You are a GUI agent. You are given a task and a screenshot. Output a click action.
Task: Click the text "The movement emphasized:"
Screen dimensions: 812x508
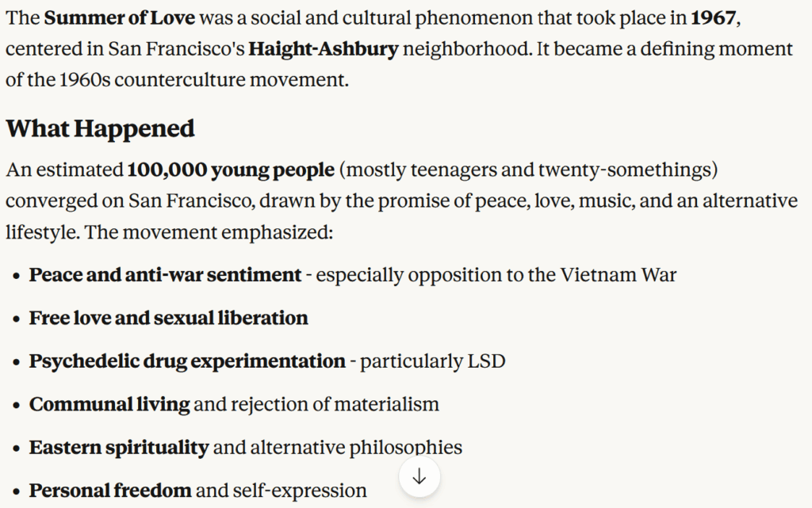coord(210,233)
